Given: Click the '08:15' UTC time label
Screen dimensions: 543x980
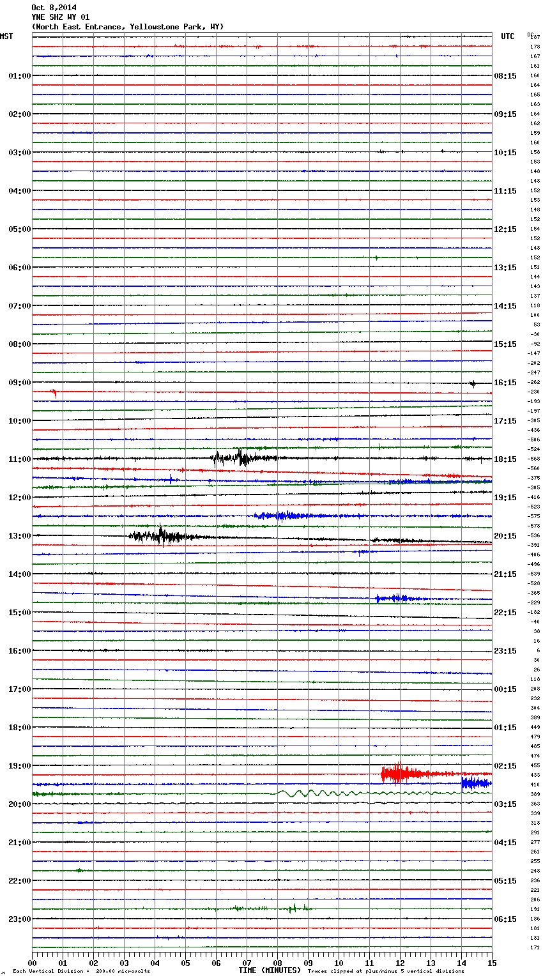Looking at the screenshot, I should (x=505, y=76).
